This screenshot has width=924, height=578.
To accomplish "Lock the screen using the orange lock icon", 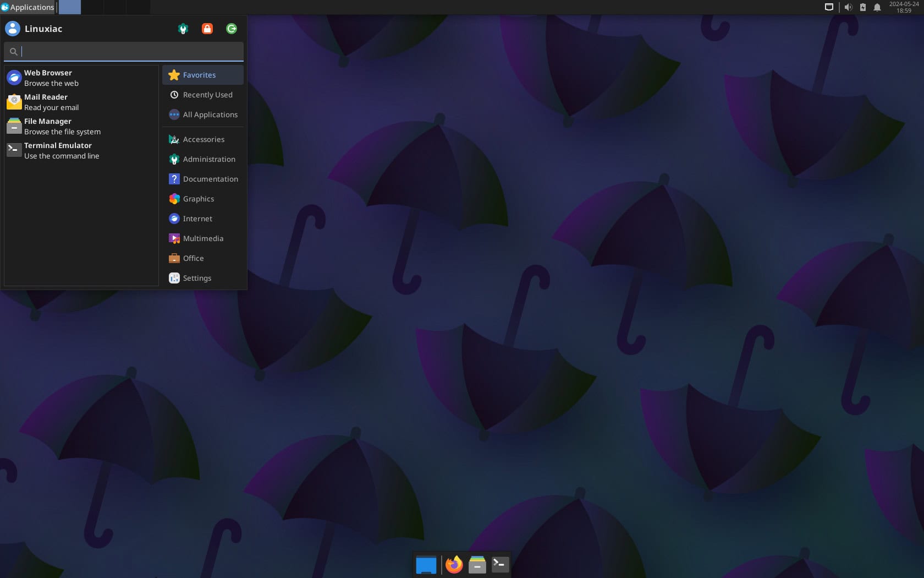I will [x=207, y=28].
